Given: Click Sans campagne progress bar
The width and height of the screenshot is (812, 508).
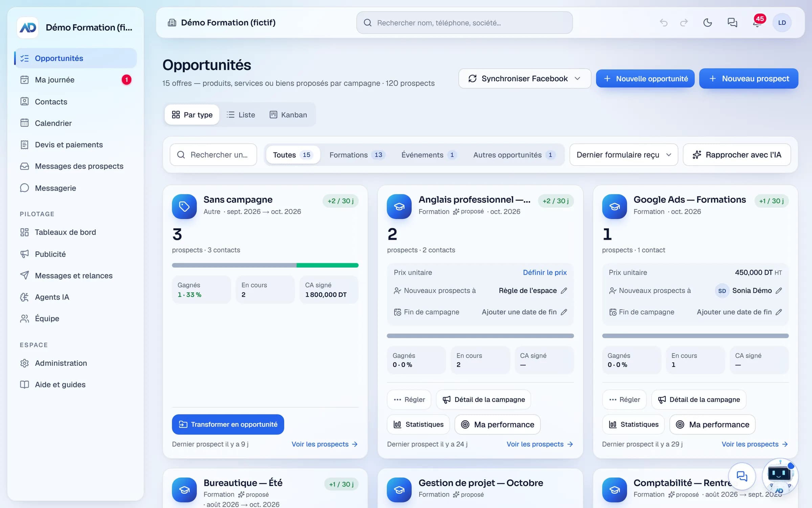Looking at the screenshot, I should click(265, 265).
